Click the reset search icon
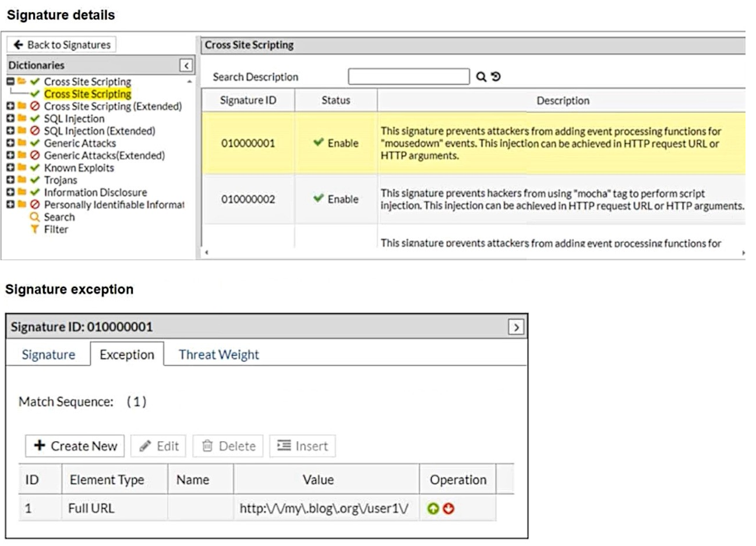 click(496, 77)
